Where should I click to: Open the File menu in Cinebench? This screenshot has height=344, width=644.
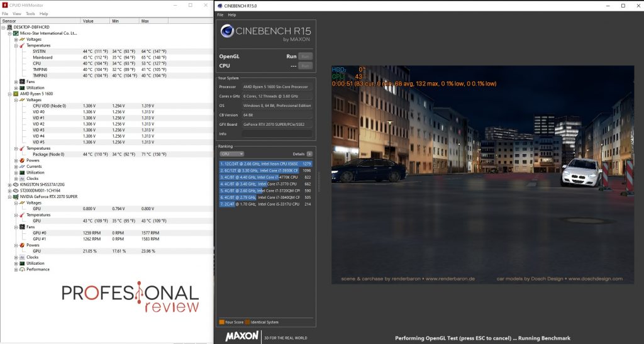220,14
